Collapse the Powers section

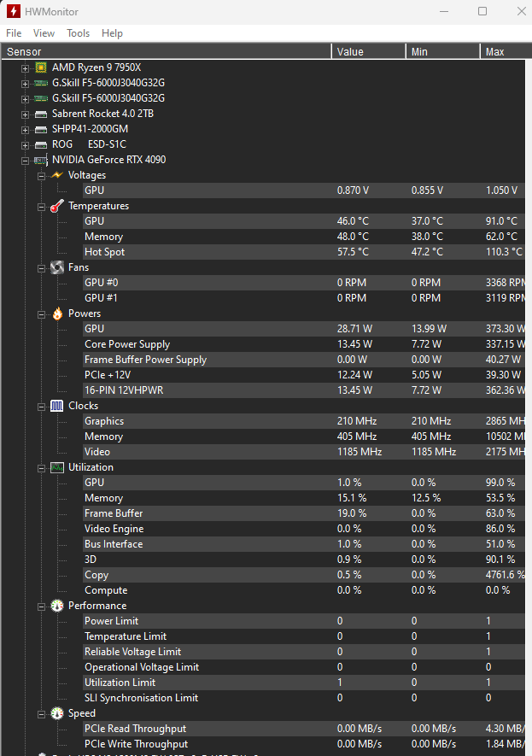[x=42, y=315]
